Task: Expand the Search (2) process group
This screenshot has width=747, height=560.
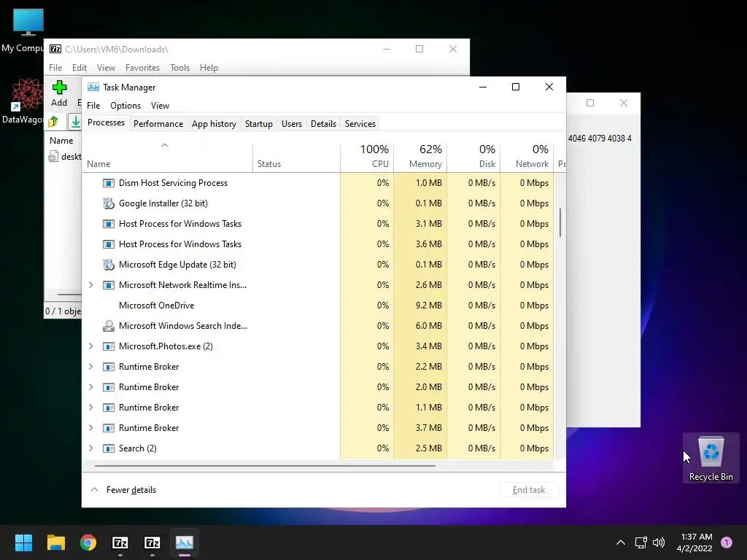Action: [91, 448]
